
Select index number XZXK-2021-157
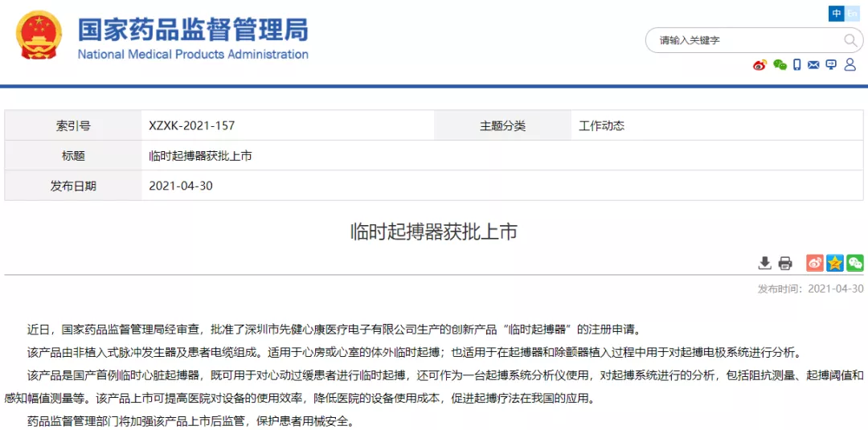(191, 125)
